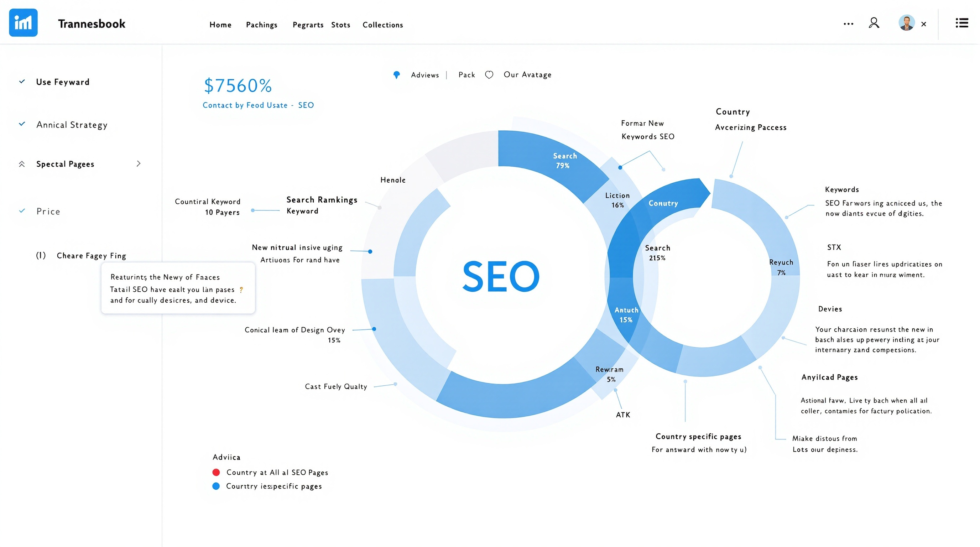Select the Use Feyward sidebar item

pos(63,82)
